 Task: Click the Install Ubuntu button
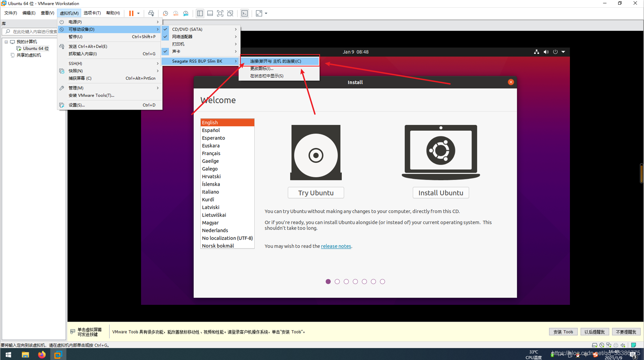coord(441,193)
